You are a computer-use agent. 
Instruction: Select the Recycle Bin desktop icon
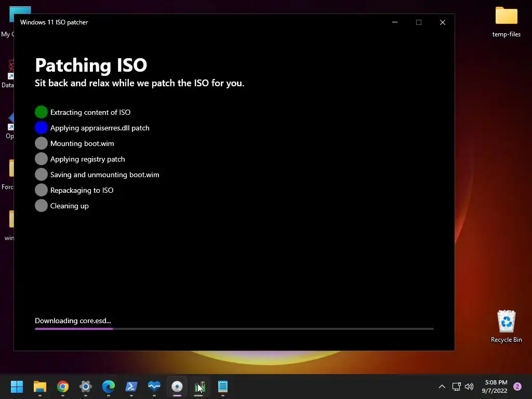506,326
